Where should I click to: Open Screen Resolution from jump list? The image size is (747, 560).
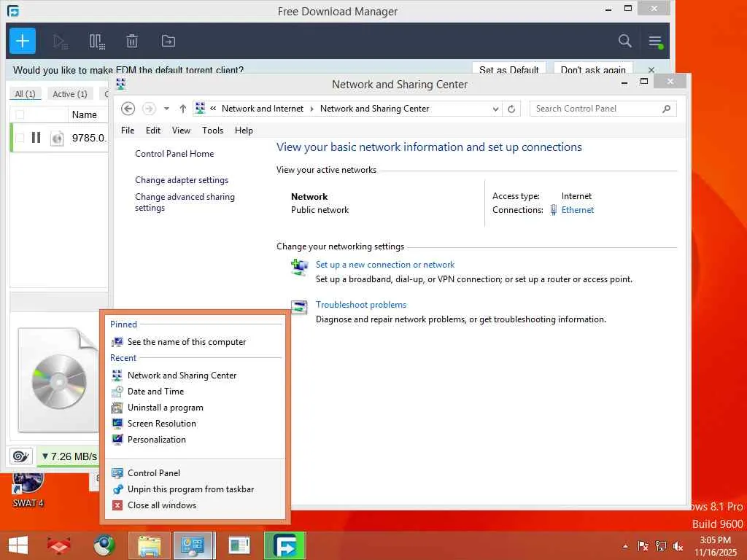(195, 424)
